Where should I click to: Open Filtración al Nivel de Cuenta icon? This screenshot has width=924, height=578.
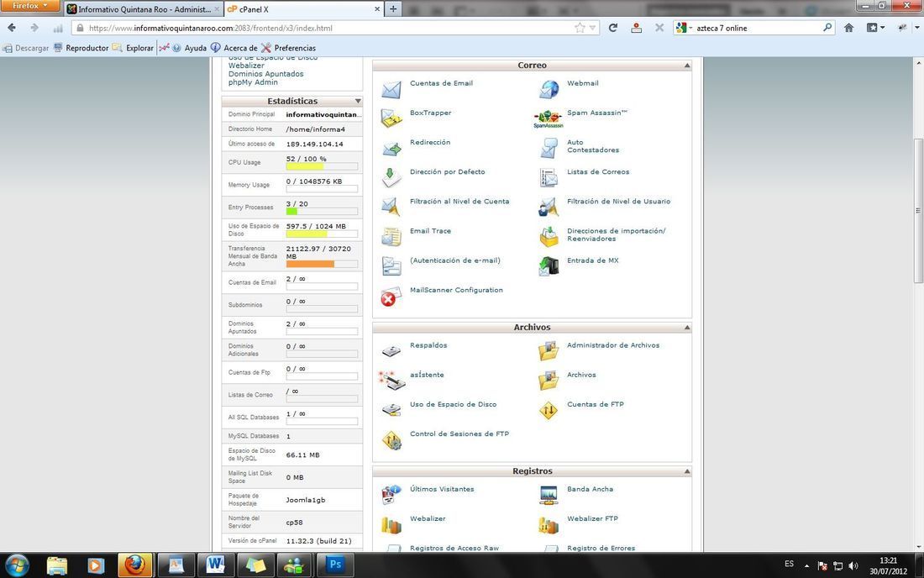391,208
